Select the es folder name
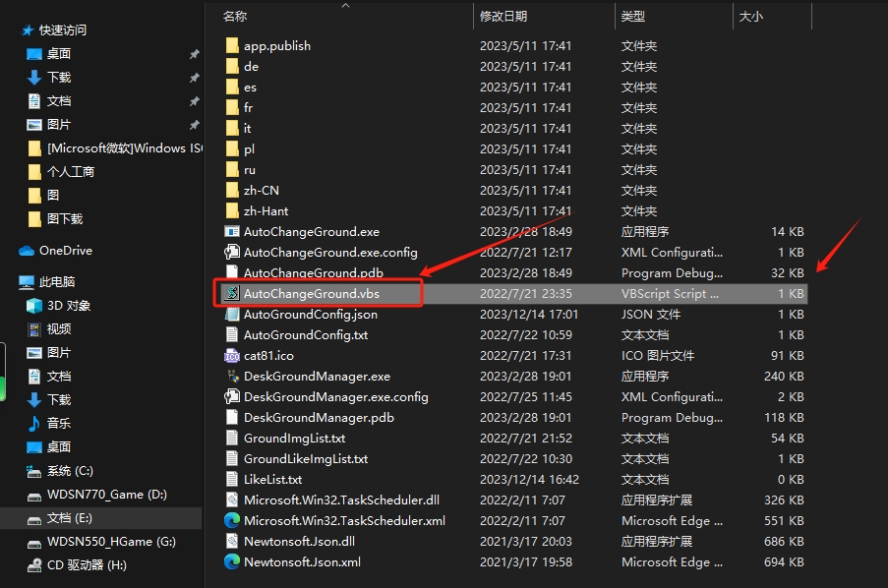The image size is (888, 588). pyautogui.click(x=250, y=88)
